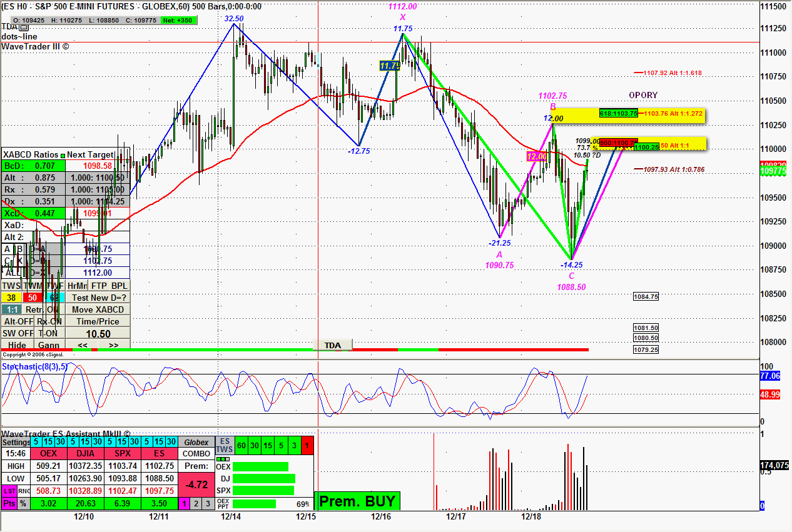Step back with the << arrow
This screenshot has width=792, height=532.
[82, 345]
